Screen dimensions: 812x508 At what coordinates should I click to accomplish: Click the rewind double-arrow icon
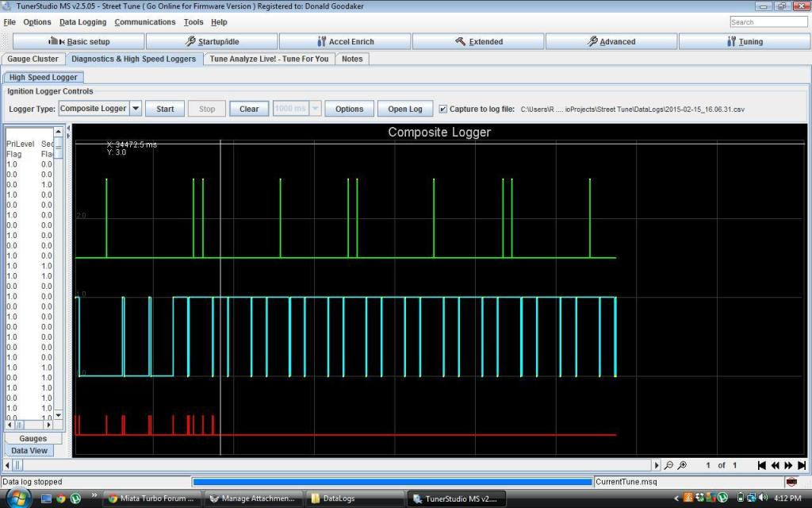tap(776, 465)
